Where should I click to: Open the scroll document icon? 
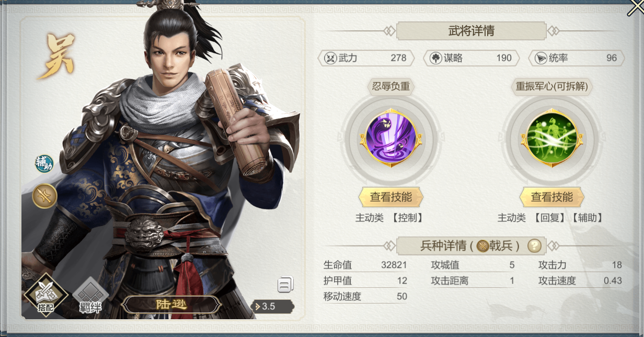(285, 284)
